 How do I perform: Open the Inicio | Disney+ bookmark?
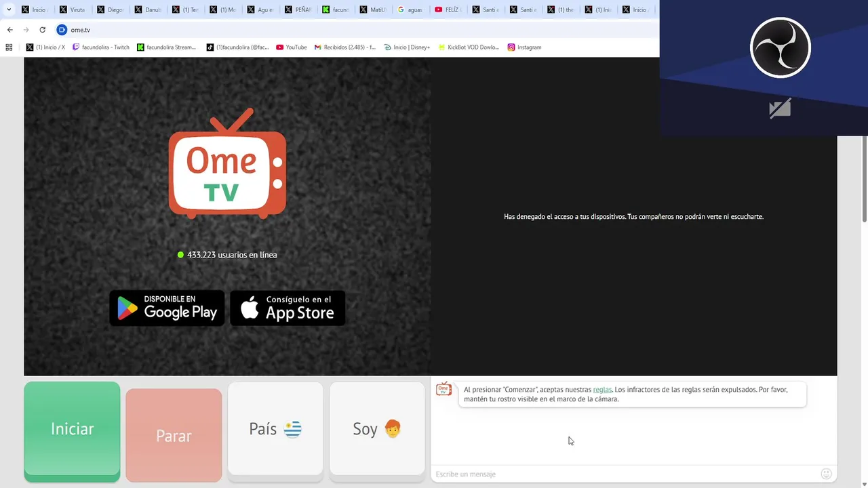point(407,47)
